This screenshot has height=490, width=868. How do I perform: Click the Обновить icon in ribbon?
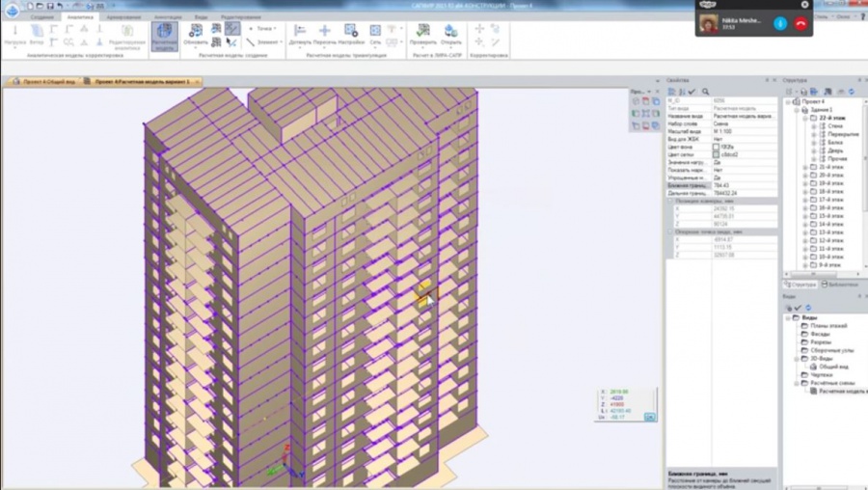(x=196, y=34)
